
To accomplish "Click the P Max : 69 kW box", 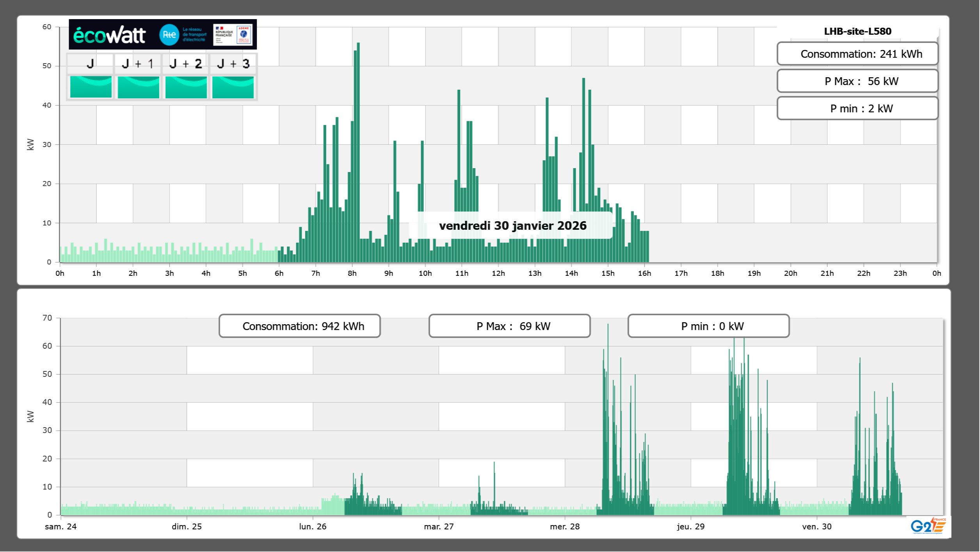I will [x=509, y=326].
